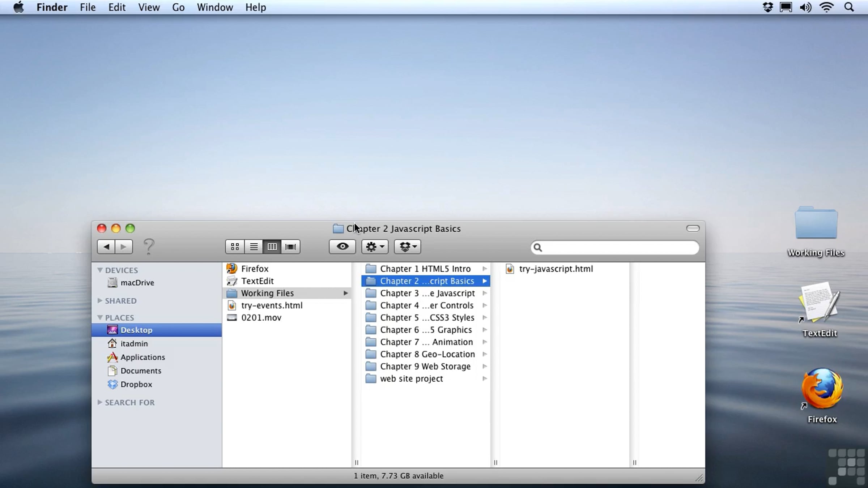Open Dropbox in the Places sidebar

136,384
